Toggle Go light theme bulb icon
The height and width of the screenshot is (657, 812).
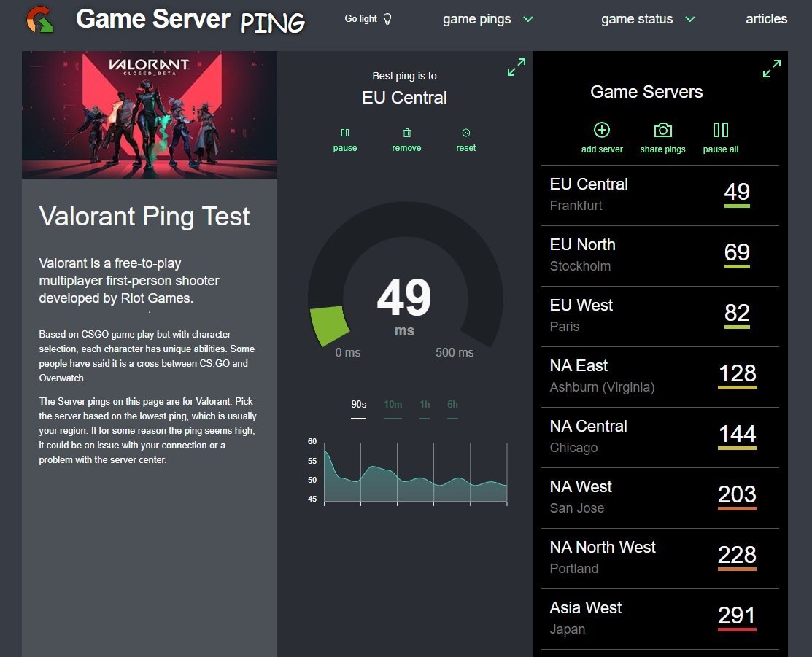click(x=387, y=19)
